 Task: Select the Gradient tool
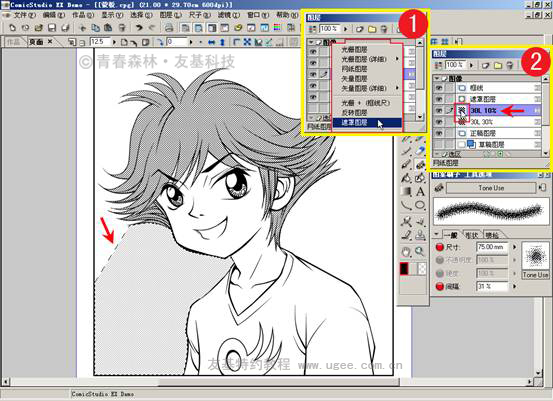click(407, 192)
